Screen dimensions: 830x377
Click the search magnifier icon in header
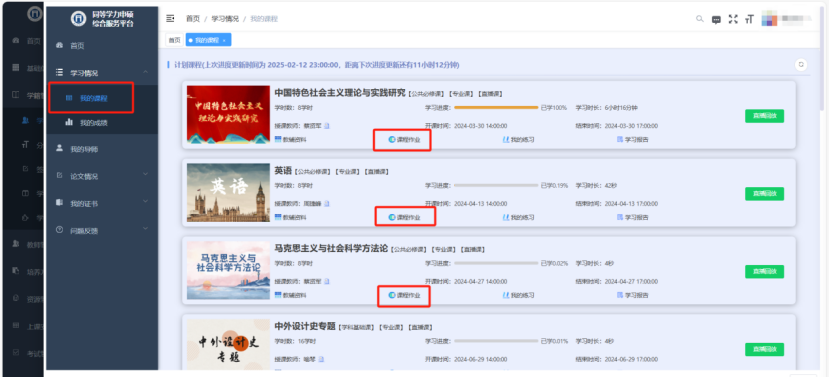[x=700, y=19]
